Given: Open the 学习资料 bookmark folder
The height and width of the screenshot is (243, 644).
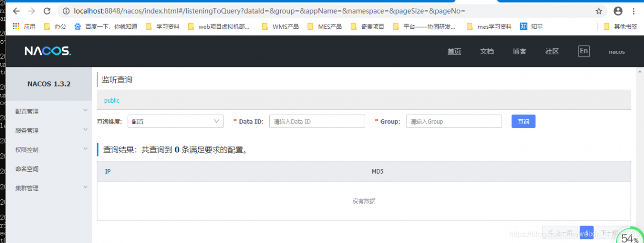Looking at the screenshot, I should pos(163,27).
